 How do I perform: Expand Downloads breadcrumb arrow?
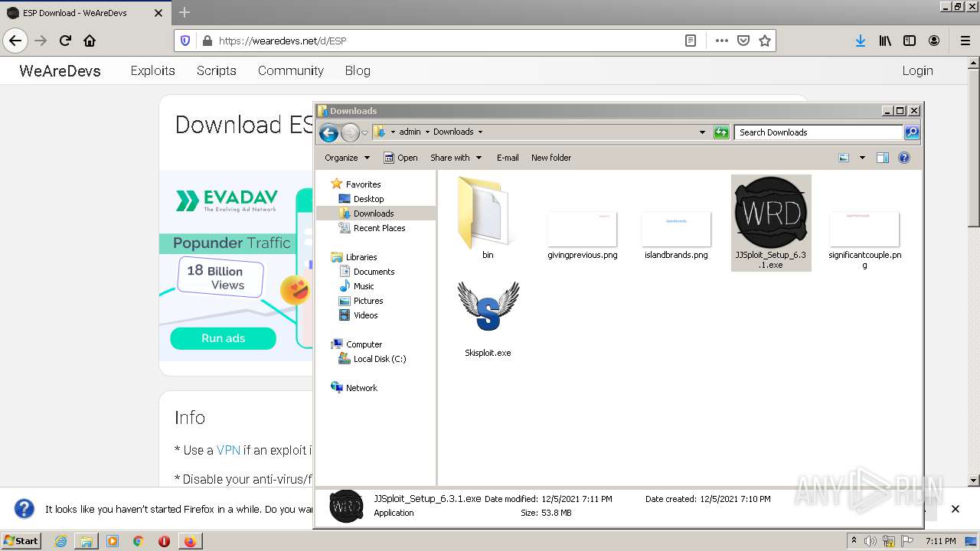(x=480, y=132)
